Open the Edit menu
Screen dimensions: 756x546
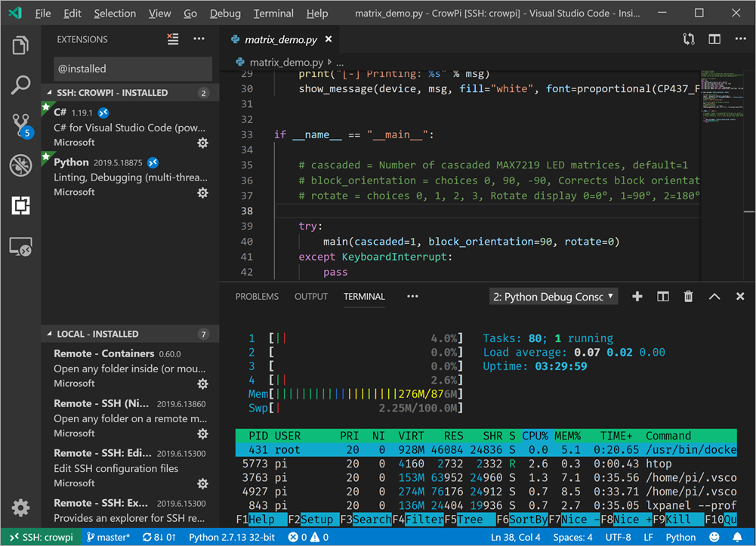click(x=73, y=13)
